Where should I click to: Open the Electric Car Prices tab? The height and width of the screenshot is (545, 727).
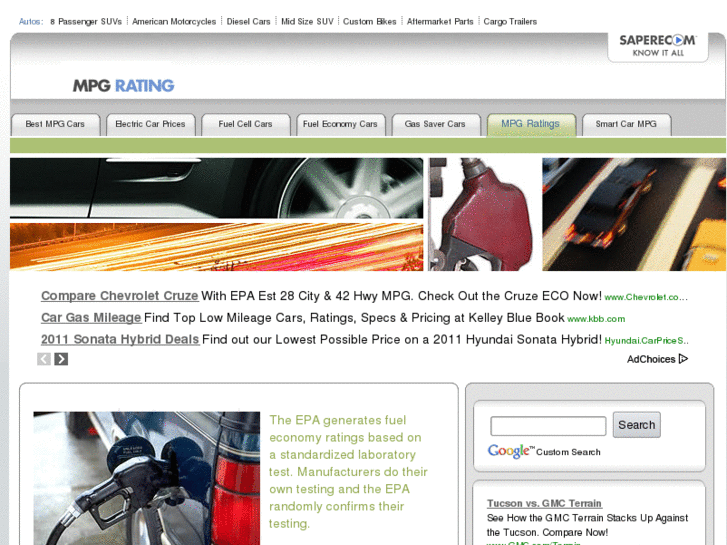[150, 124]
